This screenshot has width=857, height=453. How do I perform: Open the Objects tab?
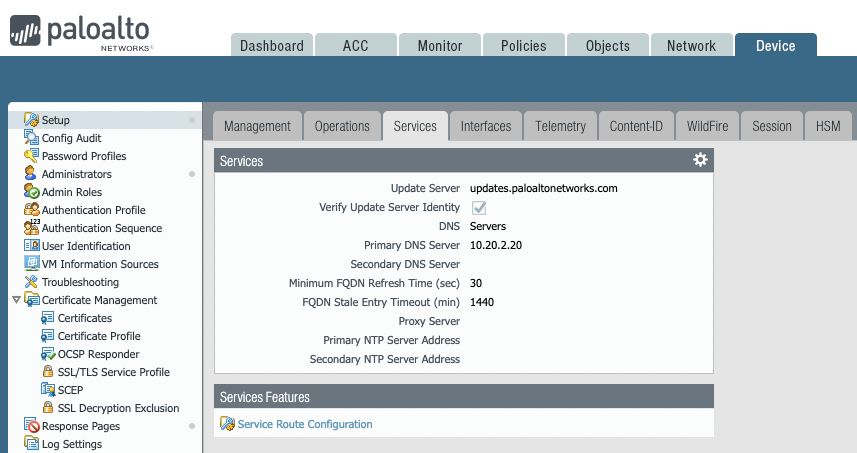(x=608, y=45)
